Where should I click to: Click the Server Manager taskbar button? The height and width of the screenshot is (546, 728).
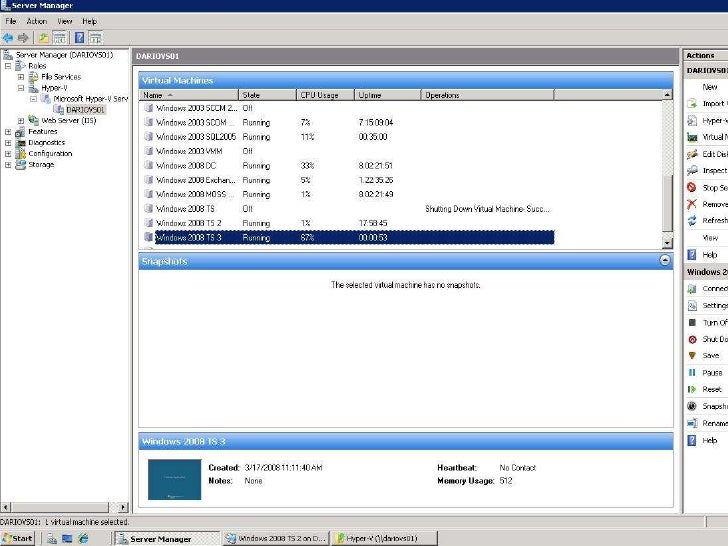tap(167, 539)
